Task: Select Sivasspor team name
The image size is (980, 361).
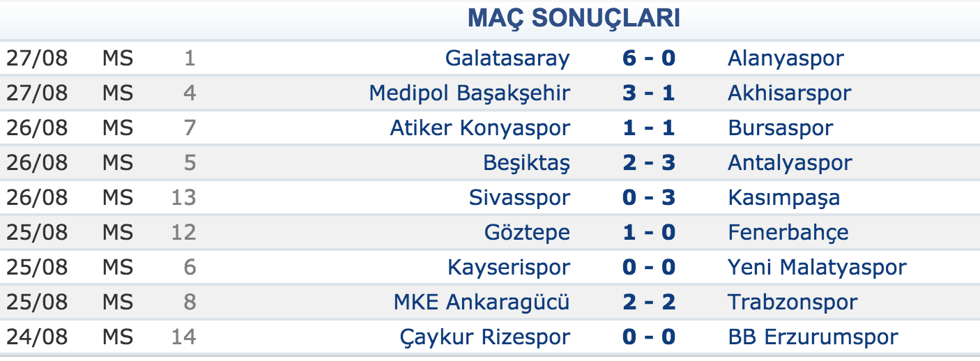Action: point(519,198)
